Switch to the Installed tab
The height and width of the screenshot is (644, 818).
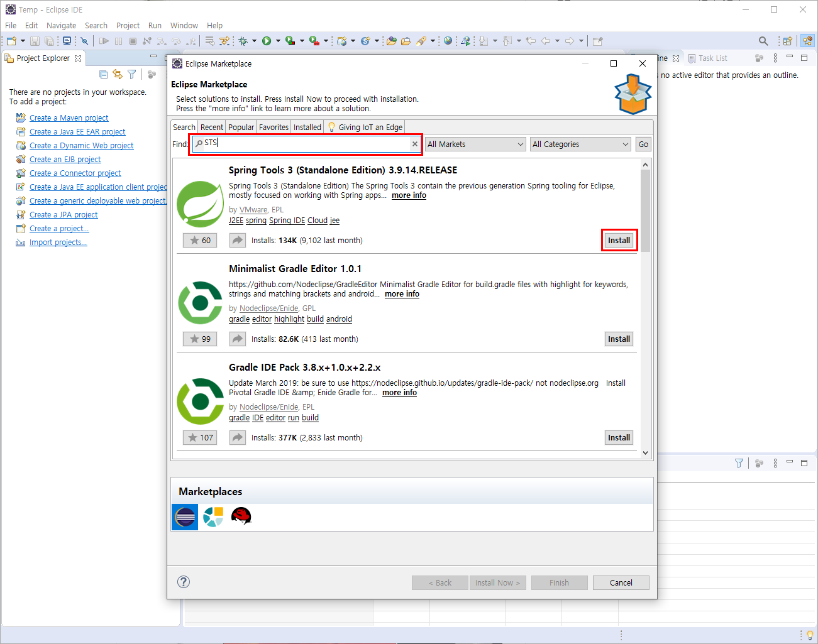pos(307,127)
